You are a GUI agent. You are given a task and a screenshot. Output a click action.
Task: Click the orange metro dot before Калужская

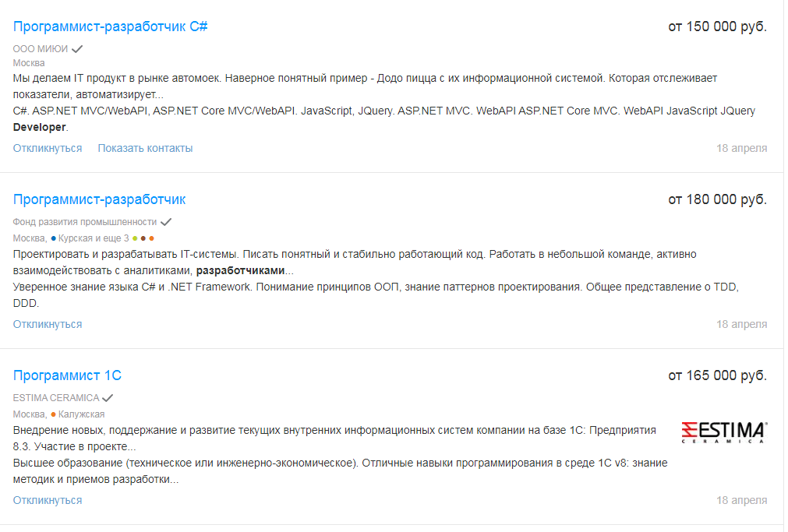click(53, 414)
